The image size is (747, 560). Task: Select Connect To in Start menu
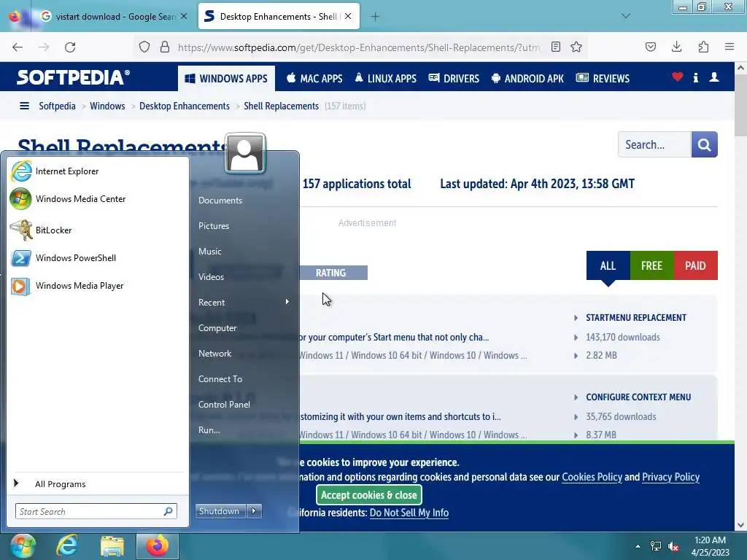(x=220, y=379)
